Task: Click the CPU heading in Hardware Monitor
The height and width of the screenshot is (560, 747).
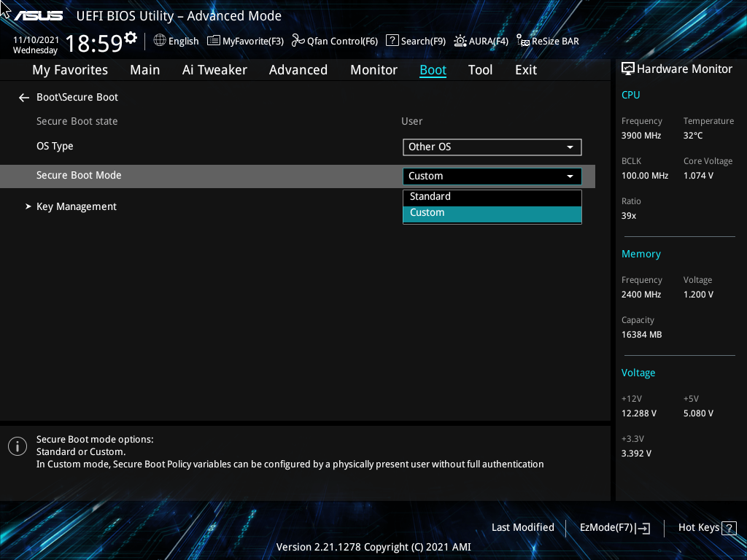Action: pyautogui.click(x=630, y=95)
